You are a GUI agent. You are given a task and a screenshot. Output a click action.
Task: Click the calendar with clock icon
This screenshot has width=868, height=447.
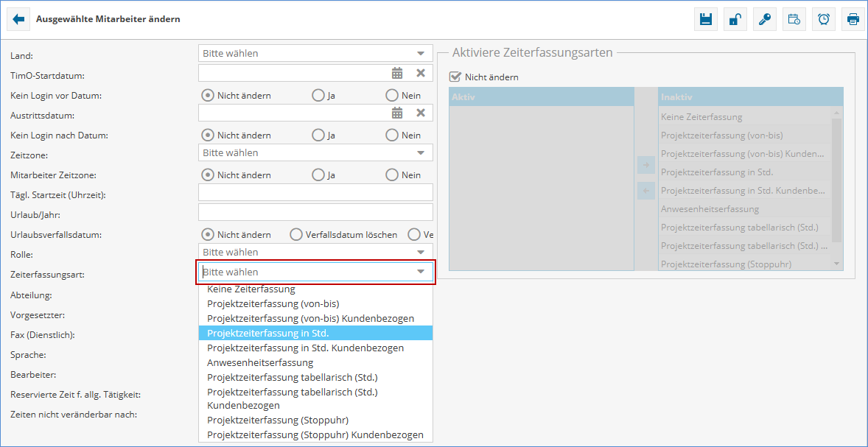click(x=794, y=19)
